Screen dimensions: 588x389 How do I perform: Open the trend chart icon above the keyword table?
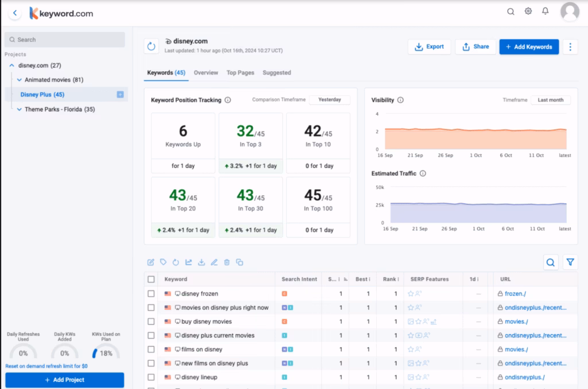point(188,262)
